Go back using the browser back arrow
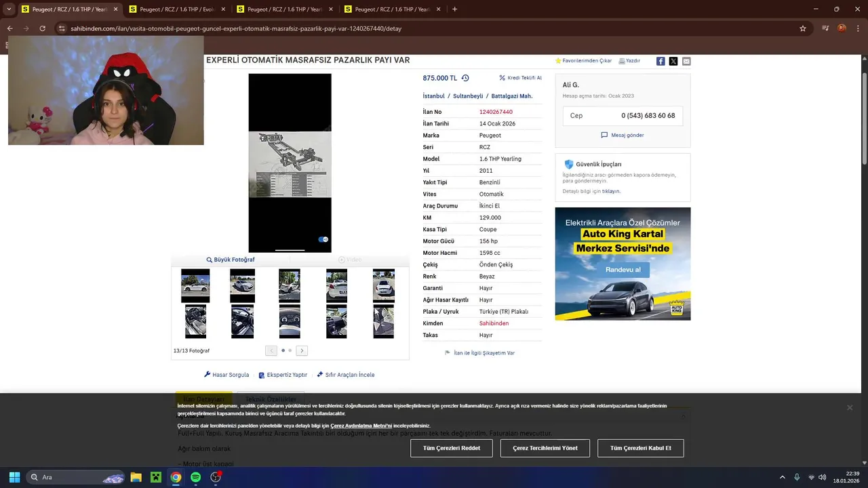Image resolution: width=868 pixels, height=488 pixels. [9, 28]
